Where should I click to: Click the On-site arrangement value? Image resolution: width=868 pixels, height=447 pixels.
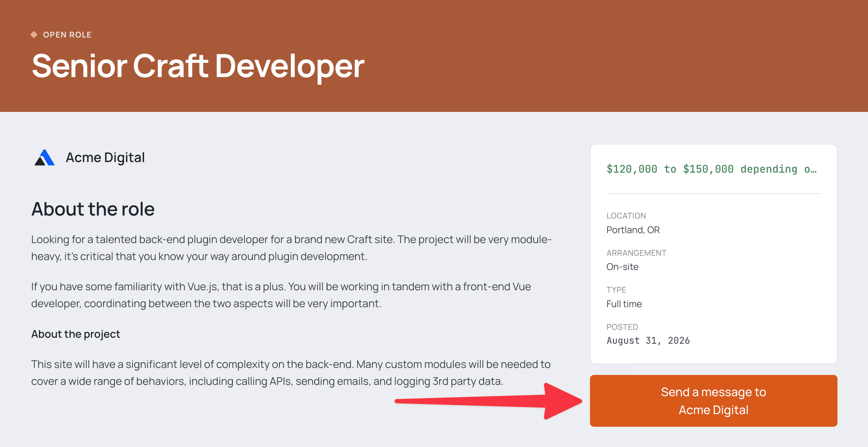click(622, 267)
